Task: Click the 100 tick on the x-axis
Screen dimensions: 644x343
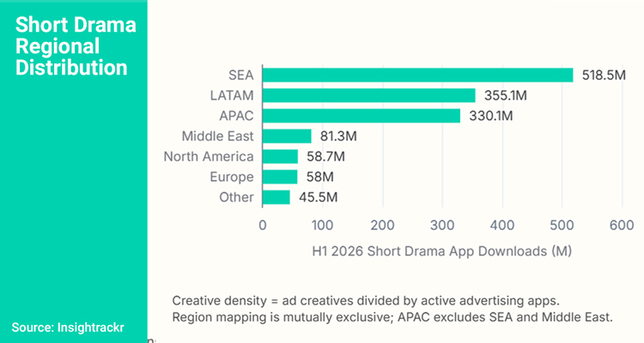Action: tap(322, 226)
